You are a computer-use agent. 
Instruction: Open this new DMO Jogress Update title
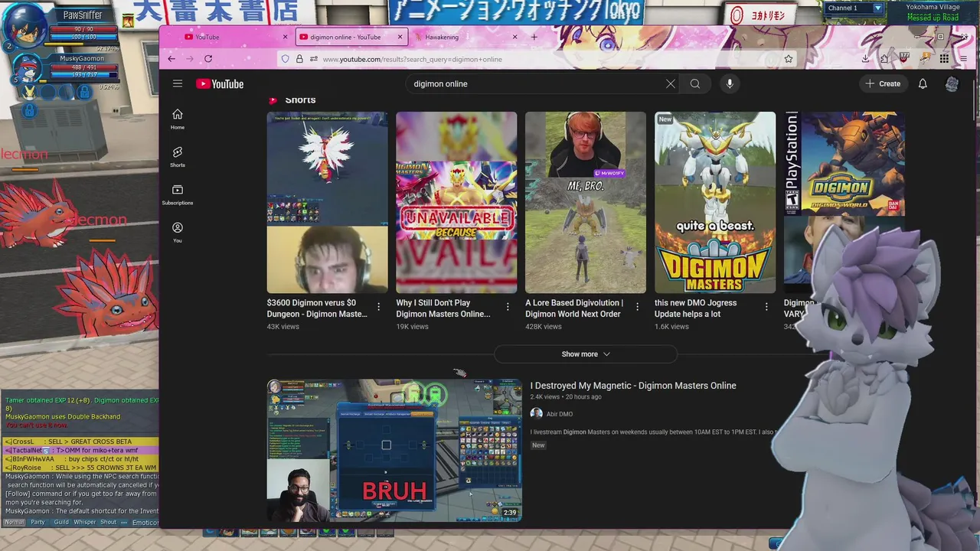696,308
